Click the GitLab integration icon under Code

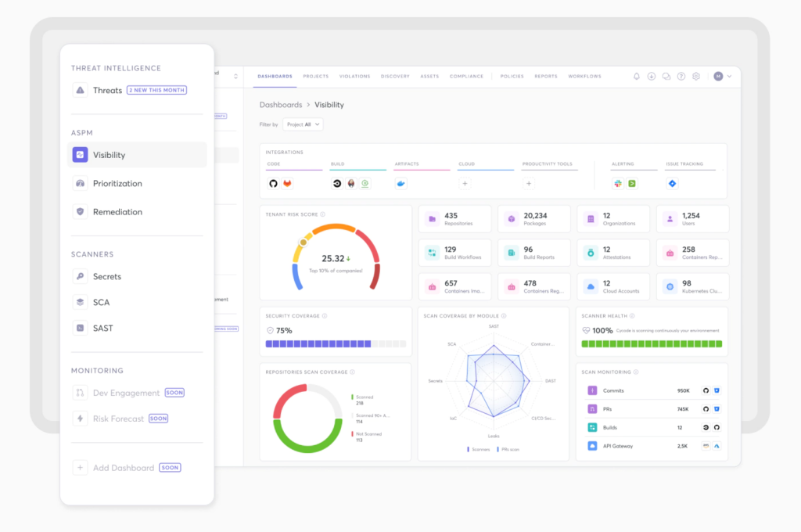(x=287, y=184)
